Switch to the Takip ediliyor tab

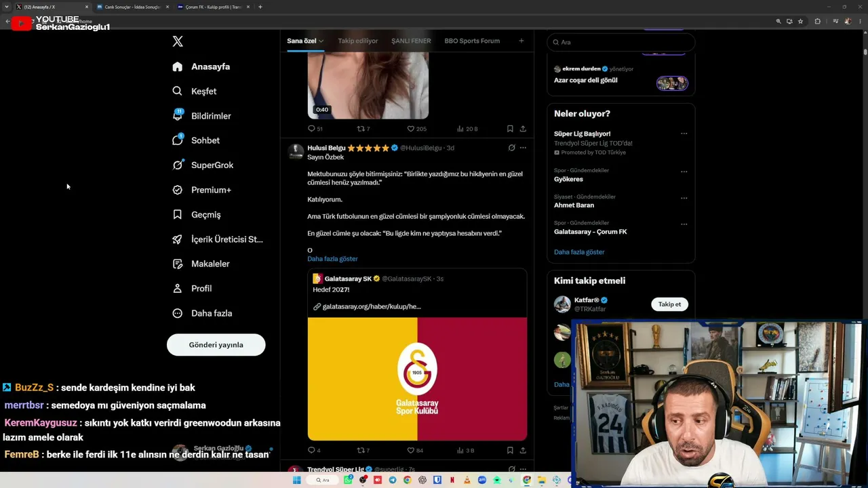(x=358, y=41)
